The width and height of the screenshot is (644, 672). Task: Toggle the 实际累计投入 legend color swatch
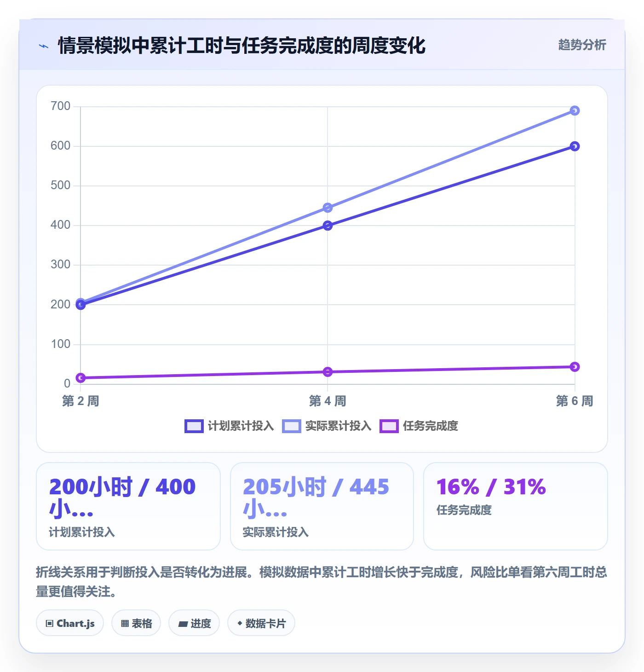[292, 426]
